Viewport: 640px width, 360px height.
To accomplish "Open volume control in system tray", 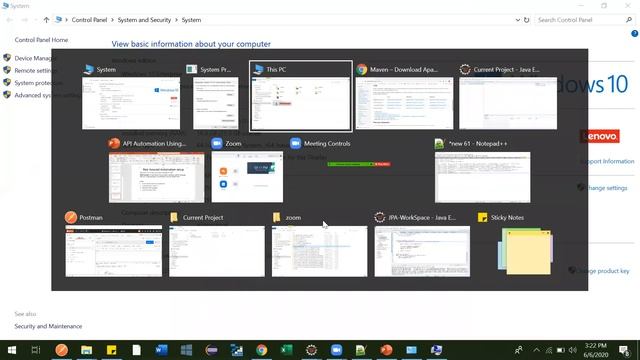I will click(573, 350).
